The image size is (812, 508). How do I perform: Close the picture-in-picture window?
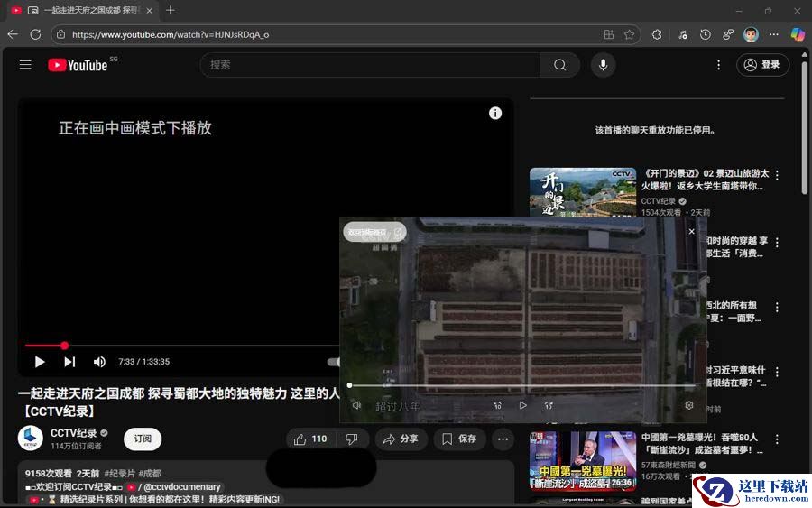[x=691, y=232]
